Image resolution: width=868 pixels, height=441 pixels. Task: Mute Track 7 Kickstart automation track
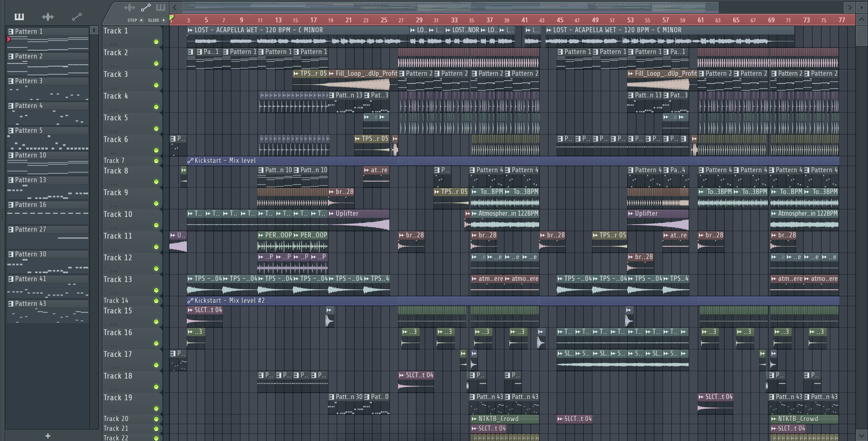click(x=156, y=161)
